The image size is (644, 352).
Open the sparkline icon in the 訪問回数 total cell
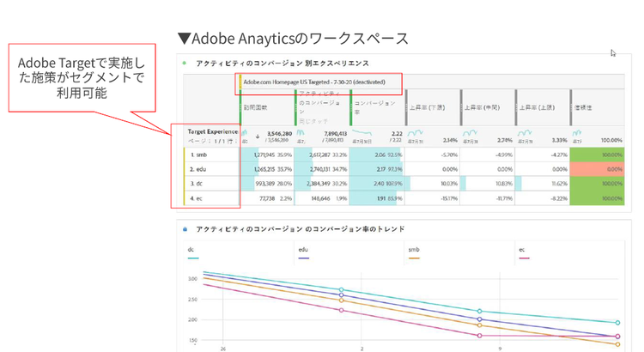click(245, 132)
